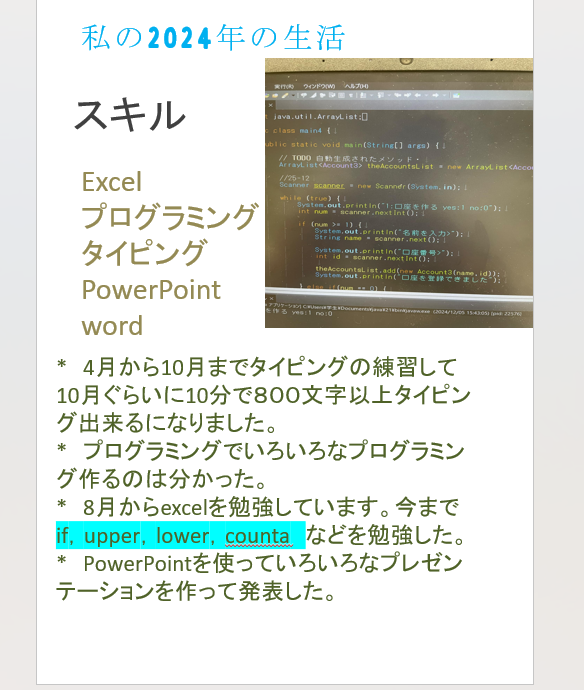Click the word entry in skills list

tap(112, 326)
